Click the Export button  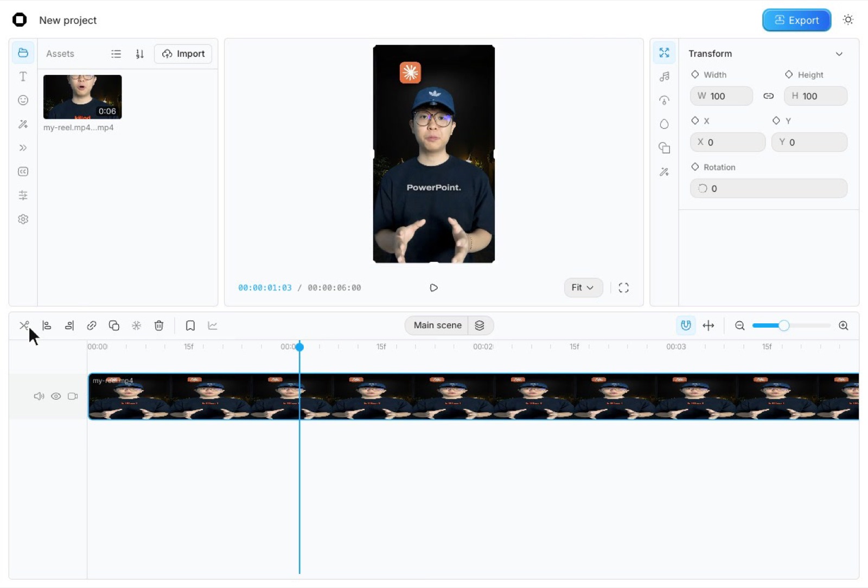point(796,20)
